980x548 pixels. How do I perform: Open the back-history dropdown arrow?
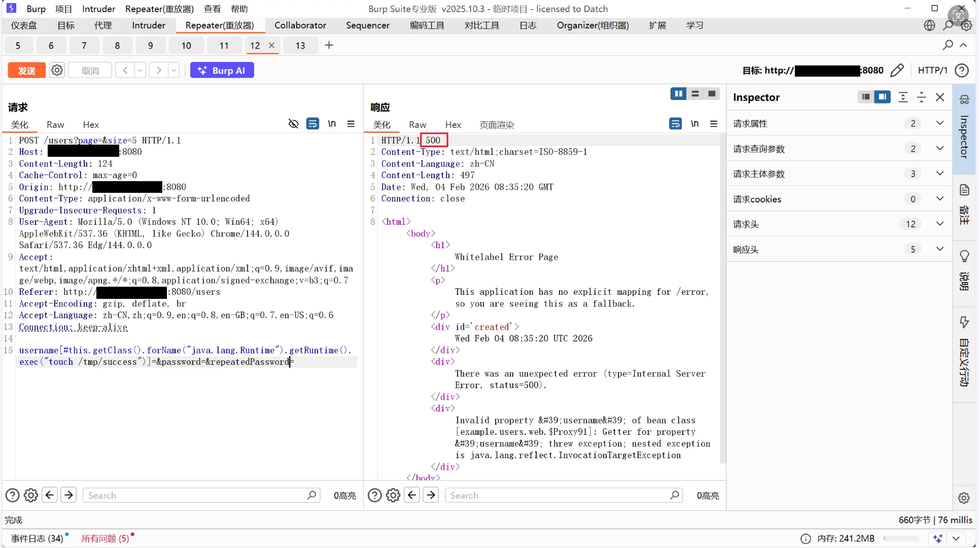[x=140, y=70]
